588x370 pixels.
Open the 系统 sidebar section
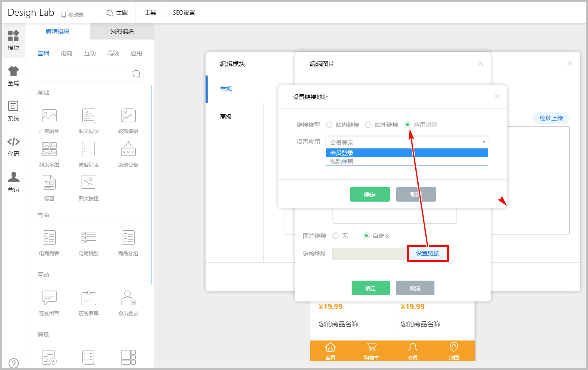(x=13, y=111)
